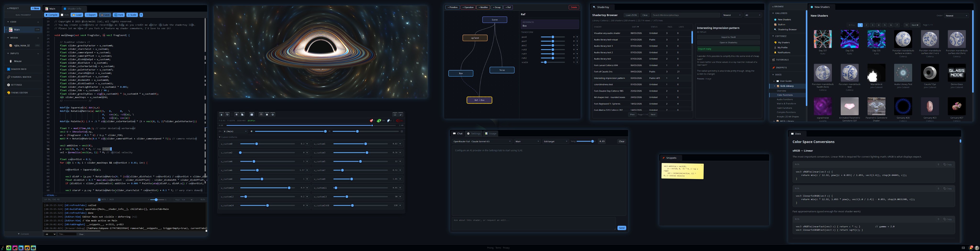Open the Theme Editor
Image resolution: width=980 pixels, height=251 pixels.
(x=23, y=93)
